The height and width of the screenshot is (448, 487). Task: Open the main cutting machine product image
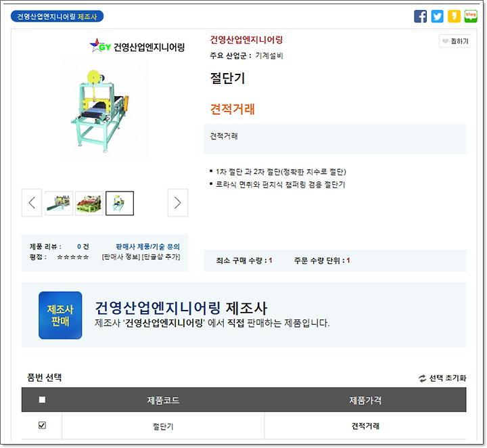pyautogui.click(x=105, y=110)
